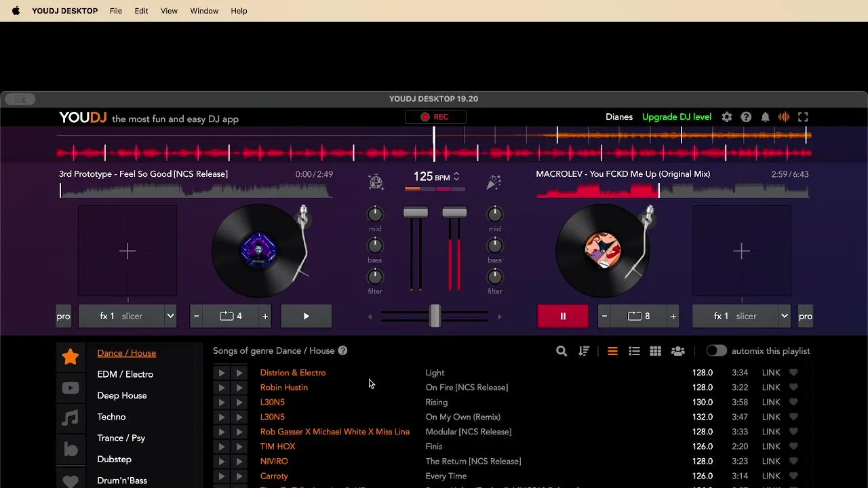Select the EDM / Electro genre

tap(125, 374)
